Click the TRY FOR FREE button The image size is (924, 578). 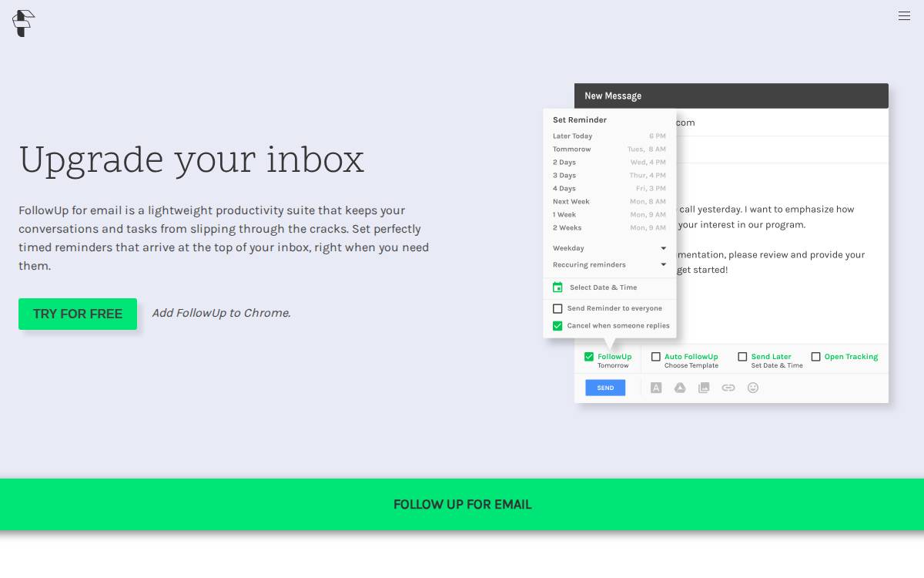78,314
